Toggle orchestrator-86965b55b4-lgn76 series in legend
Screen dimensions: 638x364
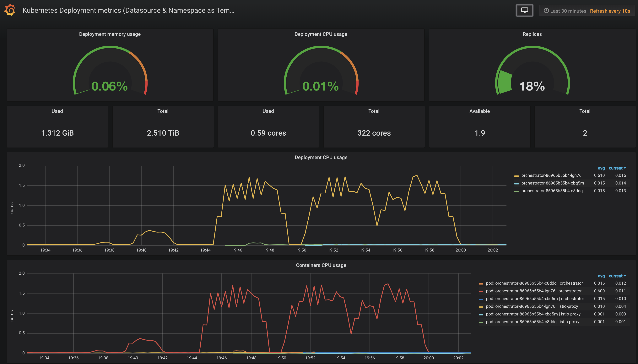pos(551,175)
